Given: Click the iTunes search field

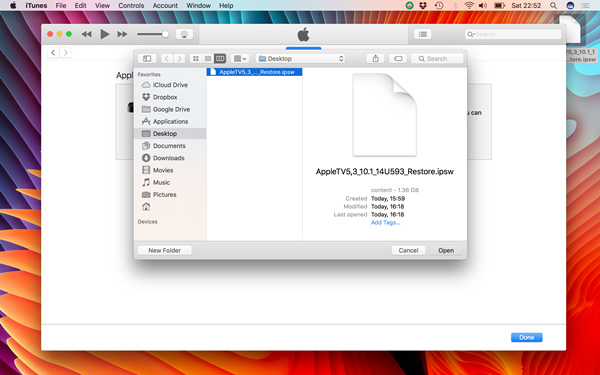Looking at the screenshot, I should click(x=513, y=34).
